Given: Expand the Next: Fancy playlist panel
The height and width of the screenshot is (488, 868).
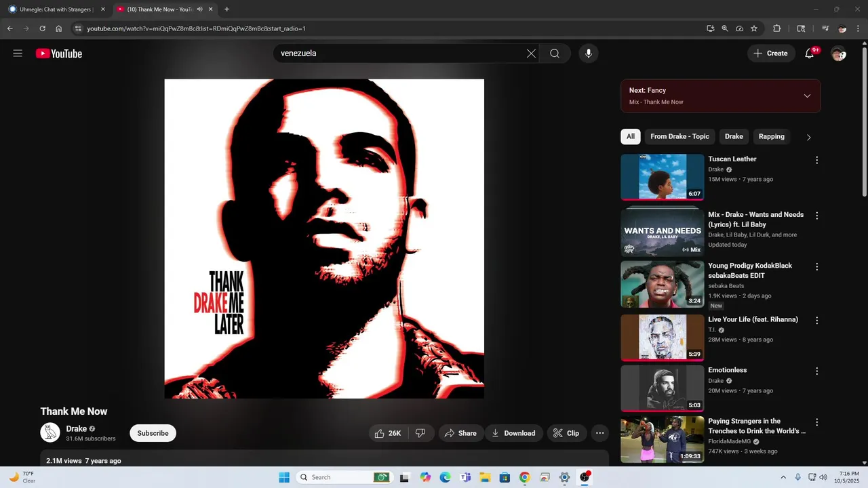Looking at the screenshot, I should click(807, 96).
